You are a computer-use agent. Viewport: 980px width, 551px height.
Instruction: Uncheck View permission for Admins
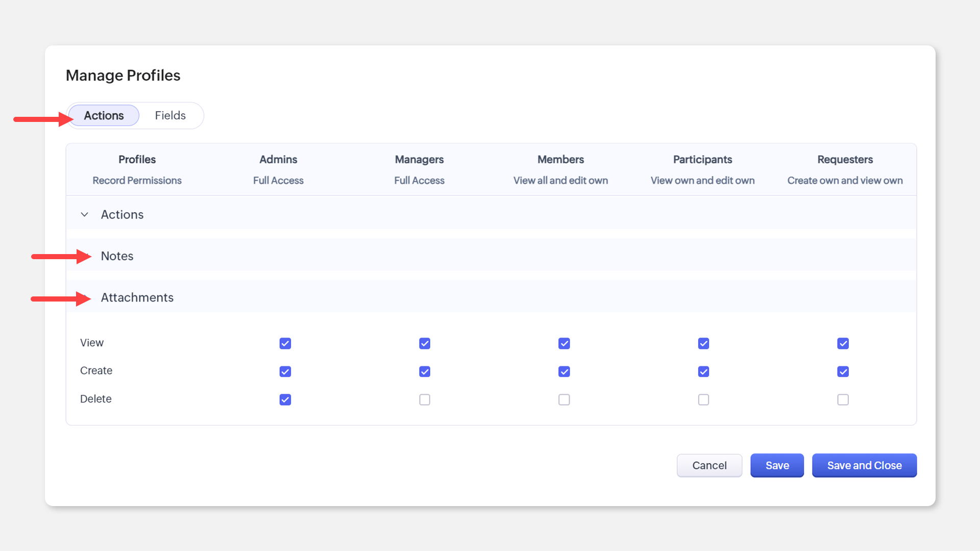pos(285,343)
